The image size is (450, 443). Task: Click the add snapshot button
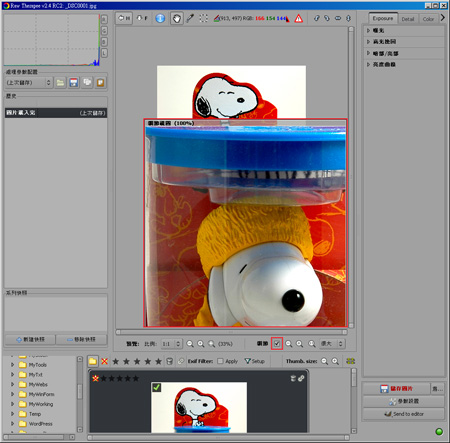click(30, 339)
